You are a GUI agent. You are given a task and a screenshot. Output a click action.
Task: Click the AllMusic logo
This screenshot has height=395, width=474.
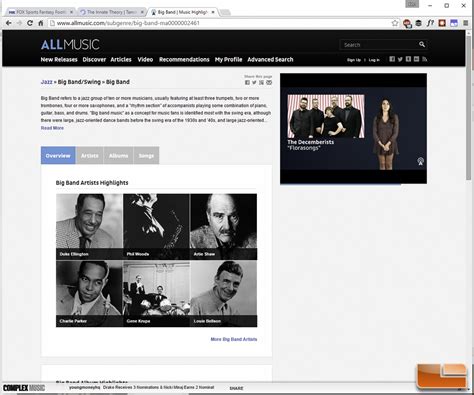click(x=70, y=45)
